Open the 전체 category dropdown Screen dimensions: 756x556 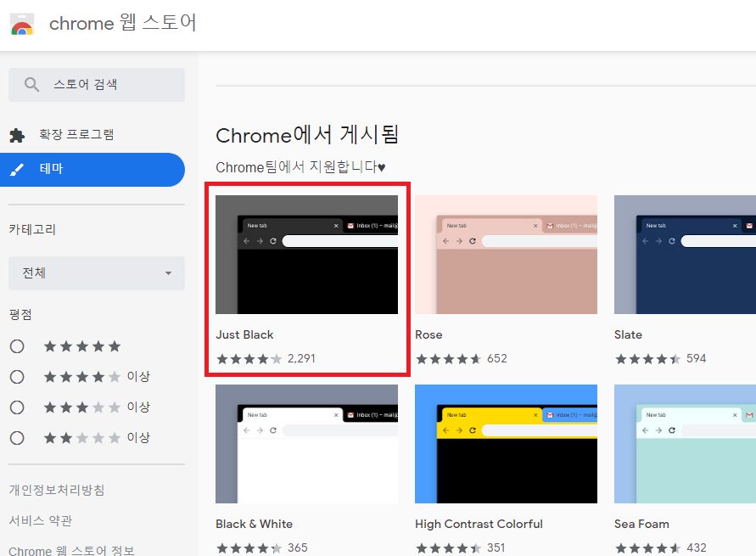pyautogui.click(x=97, y=273)
